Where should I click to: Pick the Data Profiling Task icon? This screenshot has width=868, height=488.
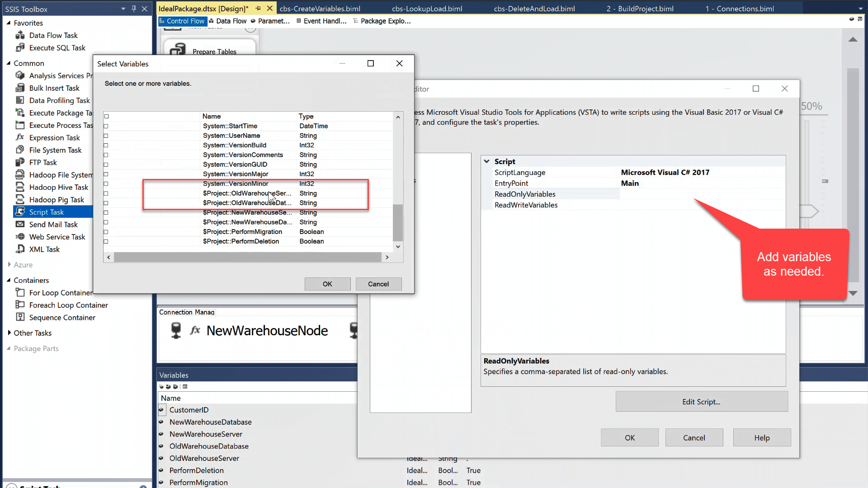tap(20, 100)
